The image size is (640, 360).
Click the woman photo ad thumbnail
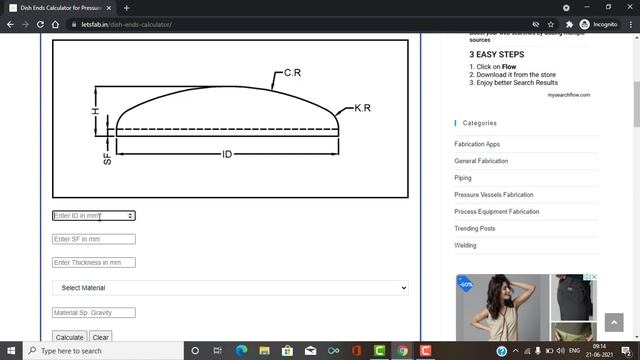(502, 307)
